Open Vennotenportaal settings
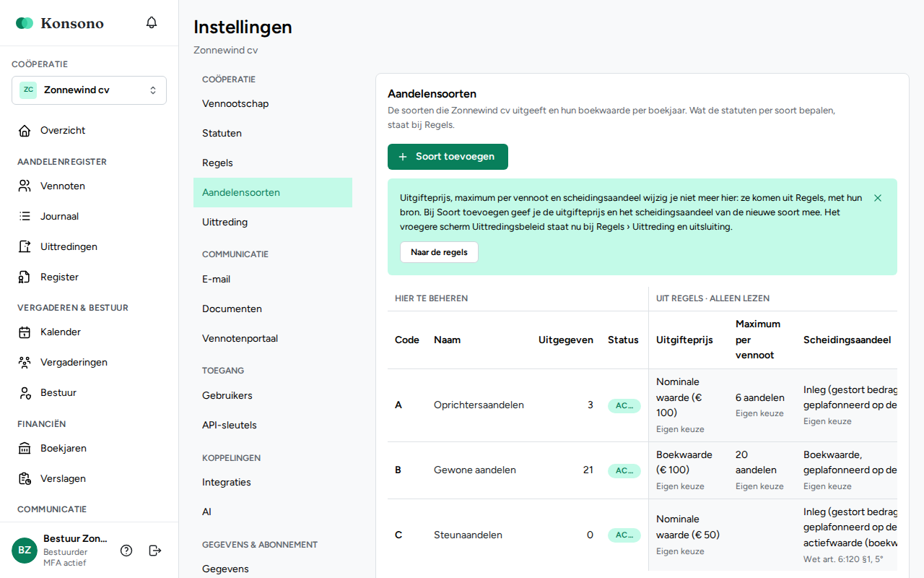This screenshot has width=924, height=578. (x=273, y=339)
